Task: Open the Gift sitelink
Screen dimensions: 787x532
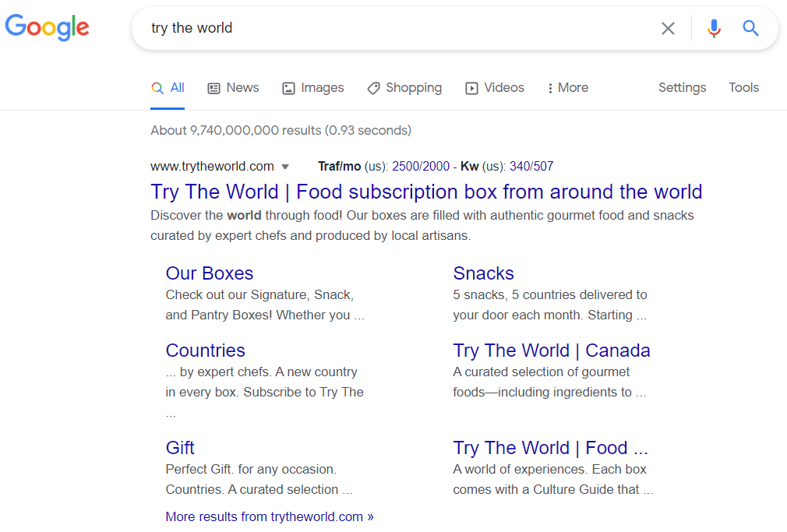Action: 180,448
